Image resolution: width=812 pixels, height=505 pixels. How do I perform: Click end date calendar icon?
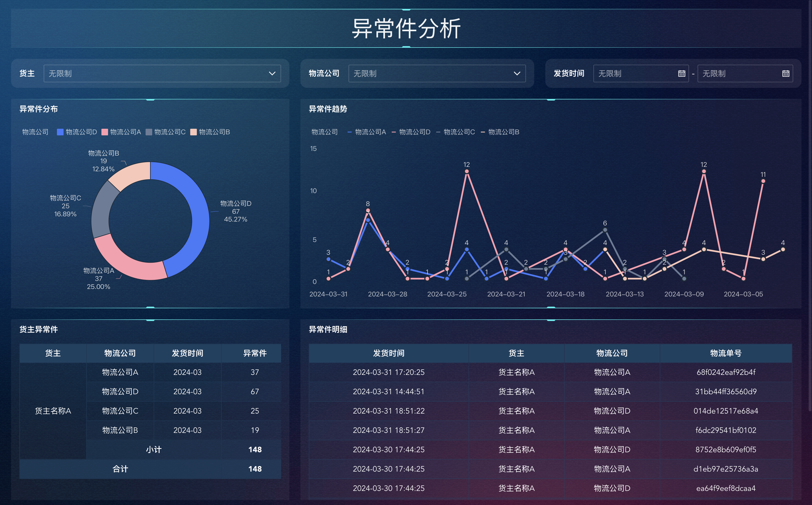pyautogui.click(x=785, y=73)
